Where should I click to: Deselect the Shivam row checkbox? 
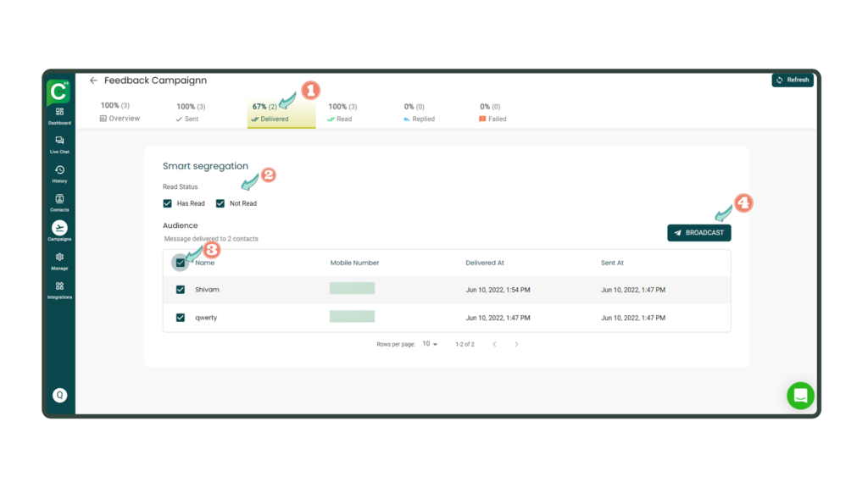tap(181, 290)
